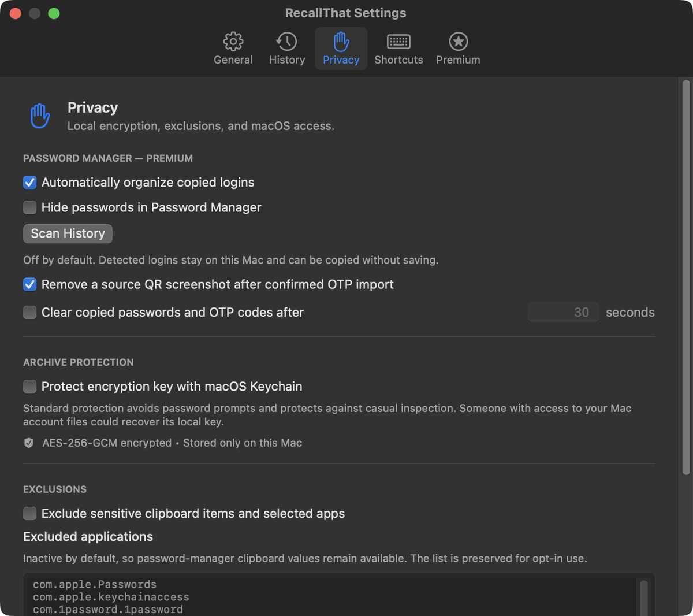Click the Scan History button

pyautogui.click(x=68, y=233)
